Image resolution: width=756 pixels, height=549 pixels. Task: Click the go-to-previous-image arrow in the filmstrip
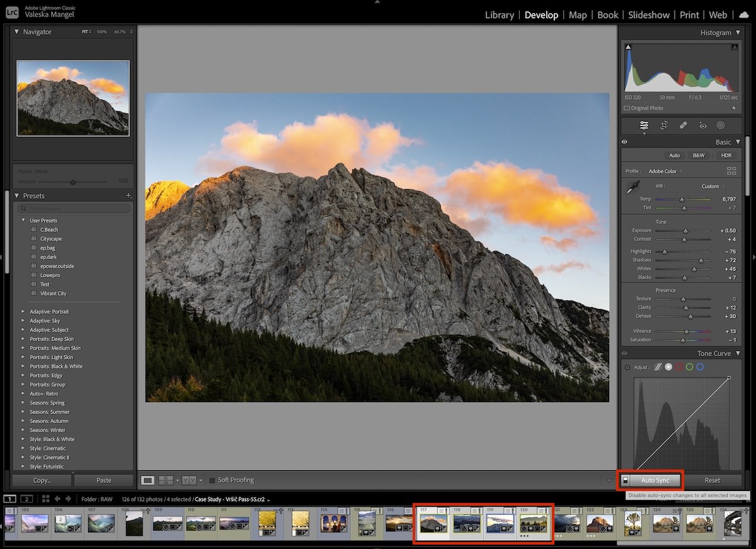[57, 499]
